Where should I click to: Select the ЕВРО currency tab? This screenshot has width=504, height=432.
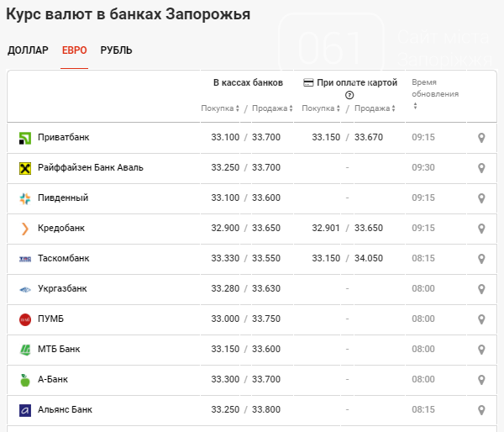click(74, 50)
